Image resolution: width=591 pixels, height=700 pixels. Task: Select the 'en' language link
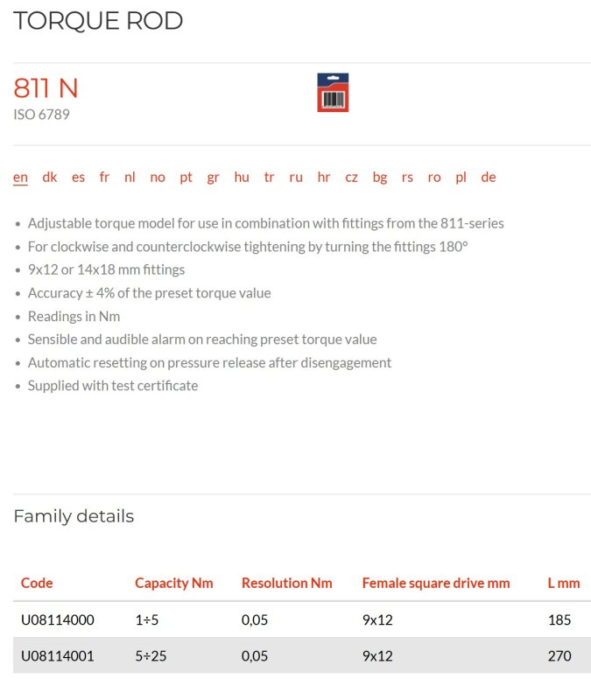[20, 178]
